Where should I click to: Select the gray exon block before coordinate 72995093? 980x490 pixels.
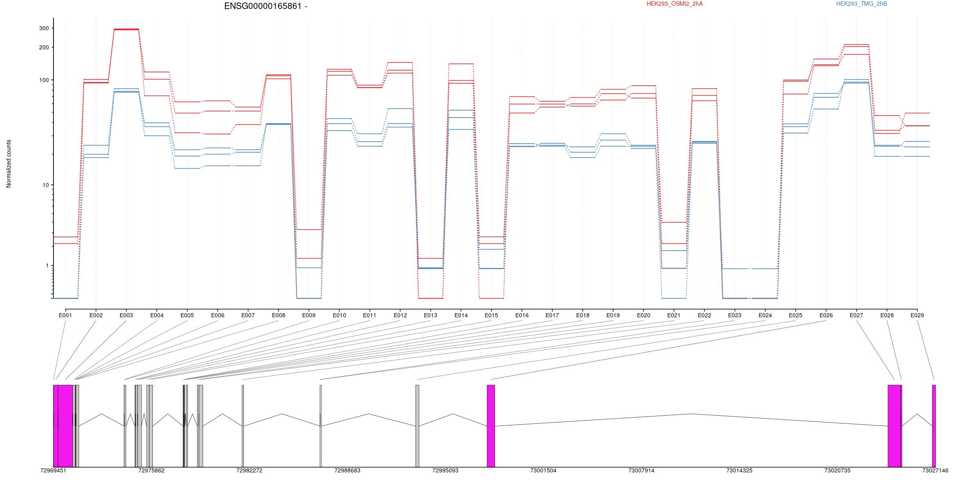(417, 426)
